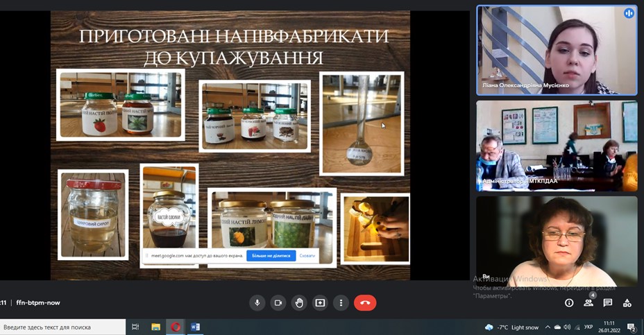Open File Explorer from the taskbar
Image resolution: width=644 pixels, height=335 pixels.
(155, 327)
